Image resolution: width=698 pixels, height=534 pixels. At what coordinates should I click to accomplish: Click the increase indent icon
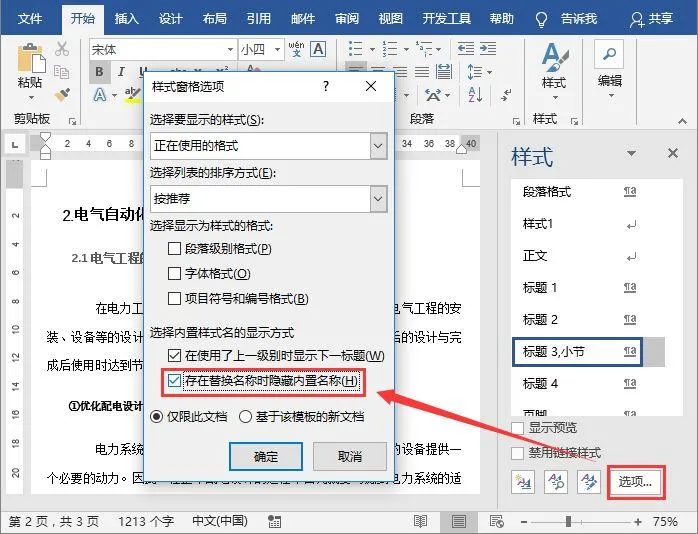[x=488, y=49]
